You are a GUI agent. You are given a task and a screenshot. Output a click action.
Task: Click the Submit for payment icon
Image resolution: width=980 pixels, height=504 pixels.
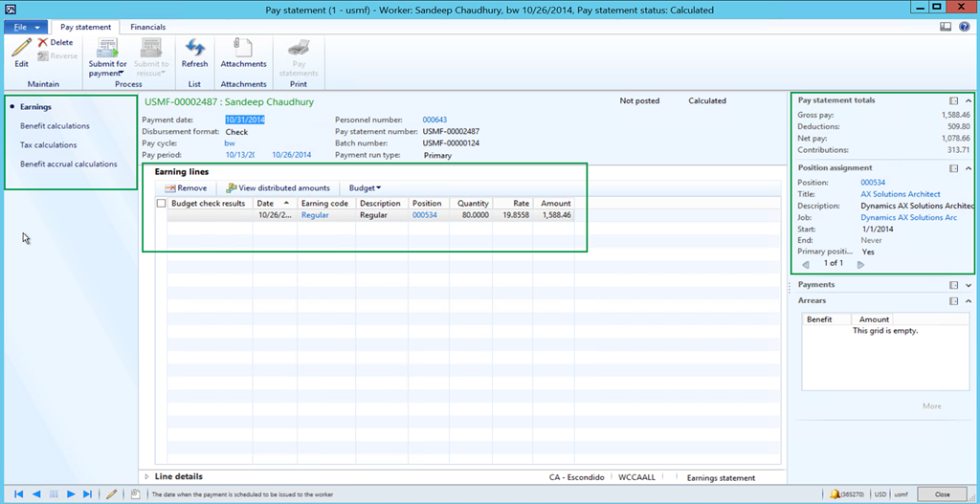[x=107, y=49]
